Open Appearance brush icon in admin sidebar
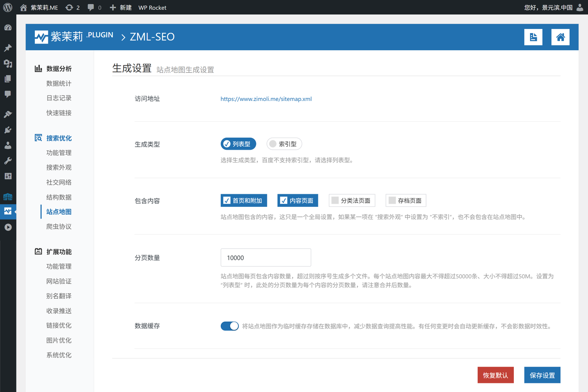The height and width of the screenshot is (392, 588). point(8,115)
